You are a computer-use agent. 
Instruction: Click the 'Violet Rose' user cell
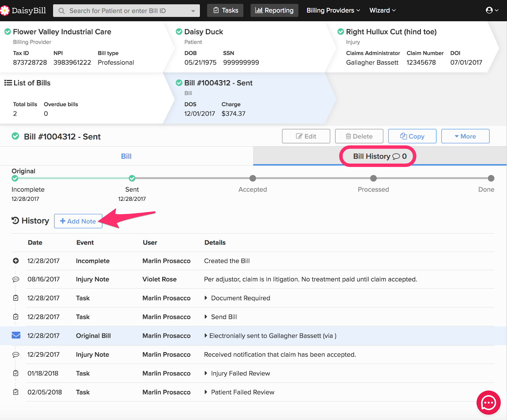click(x=159, y=279)
